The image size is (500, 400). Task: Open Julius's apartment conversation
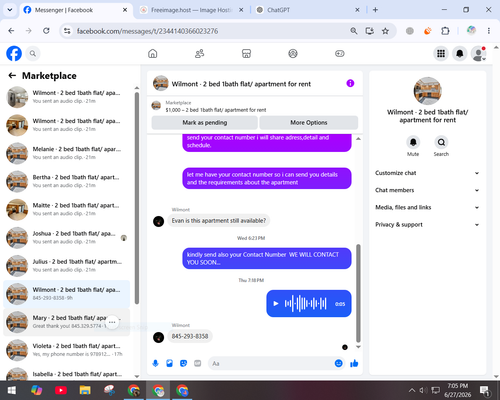[x=67, y=266]
